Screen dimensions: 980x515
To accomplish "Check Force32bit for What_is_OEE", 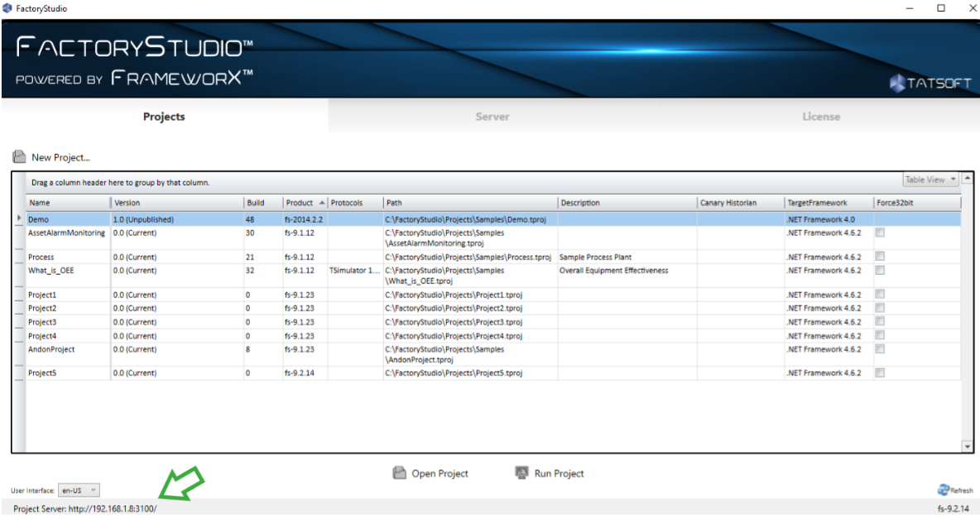I will [x=880, y=270].
